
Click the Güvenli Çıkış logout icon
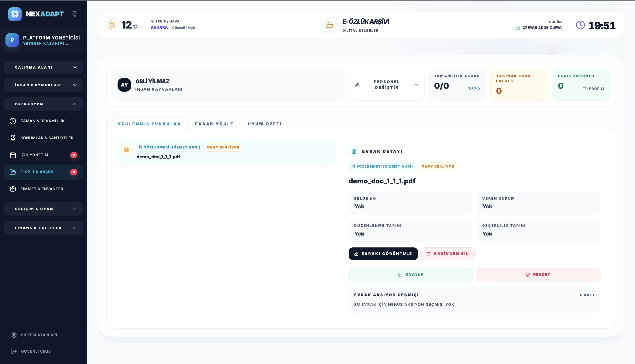coord(14,352)
